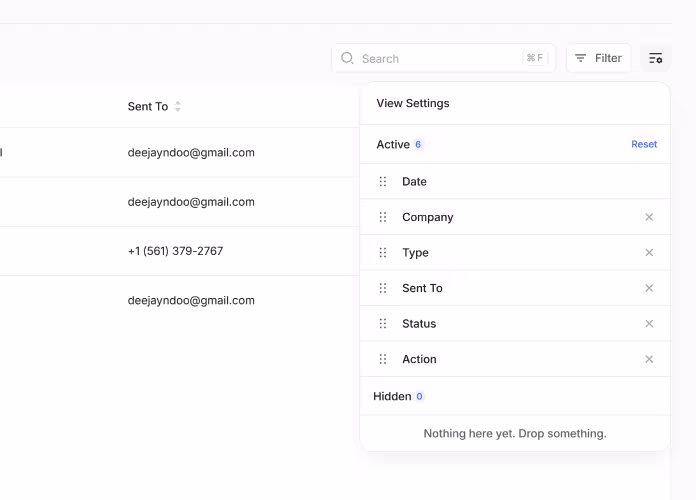Remove the Sent To column

649,288
